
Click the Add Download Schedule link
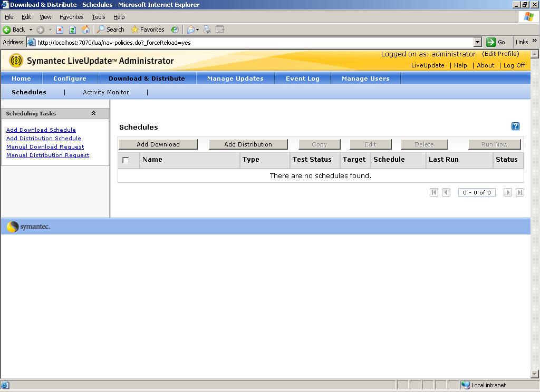[41, 130]
